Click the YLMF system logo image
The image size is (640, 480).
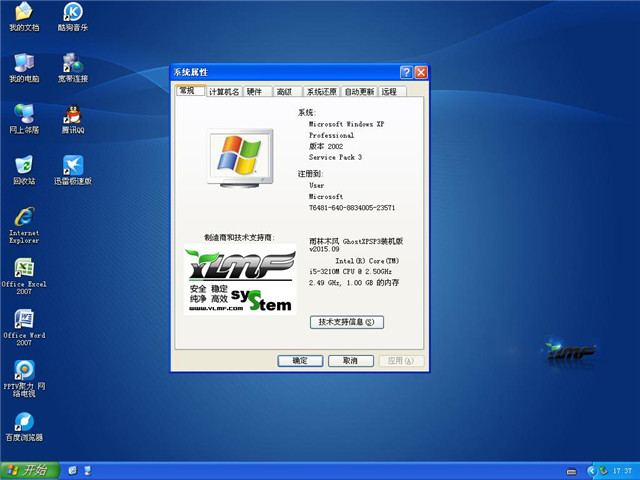pyautogui.click(x=240, y=279)
